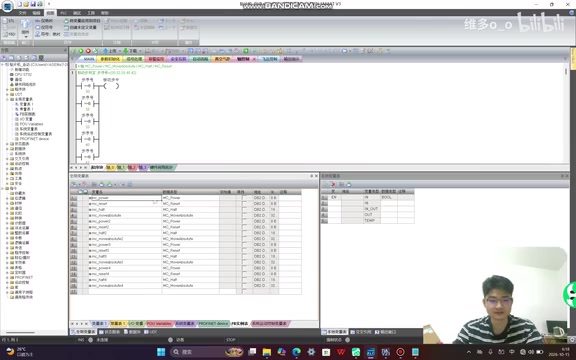Click UDT button in bottom panel bar
Image resolution: width=576 pixels, height=360 pixels.
click(x=151, y=332)
